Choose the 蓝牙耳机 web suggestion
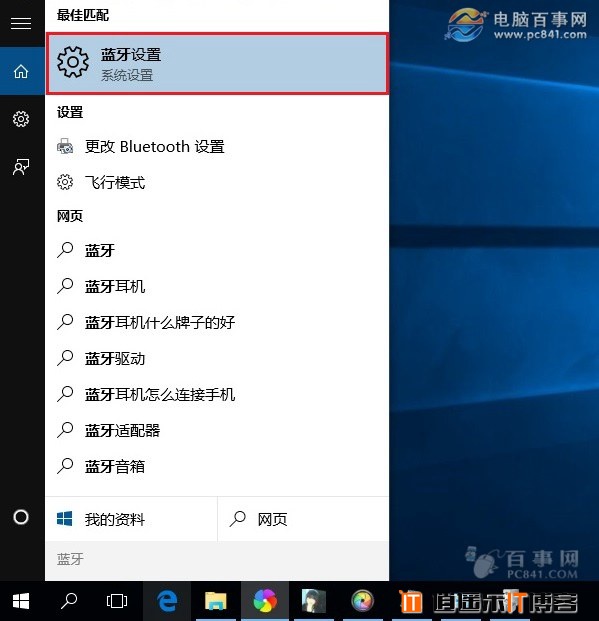The image size is (599, 621). pyautogui.click(x=217, y=286)
